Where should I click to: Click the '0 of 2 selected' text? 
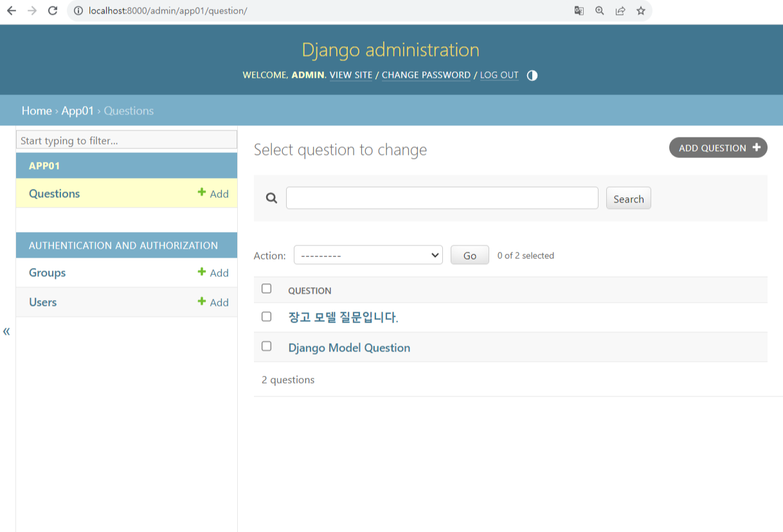tap(526, 256)
